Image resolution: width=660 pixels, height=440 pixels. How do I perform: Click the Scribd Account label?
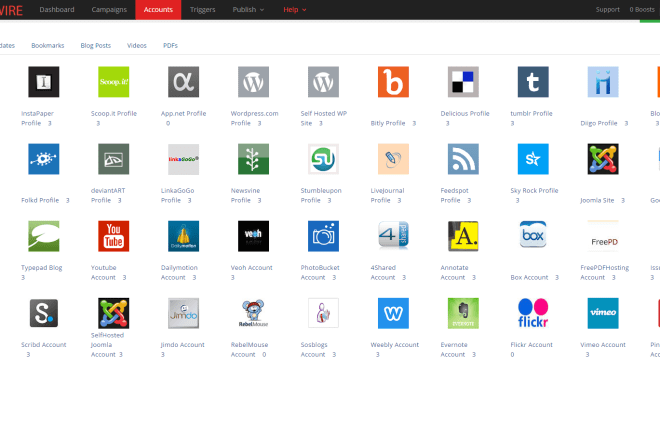(x=44, y=344)
